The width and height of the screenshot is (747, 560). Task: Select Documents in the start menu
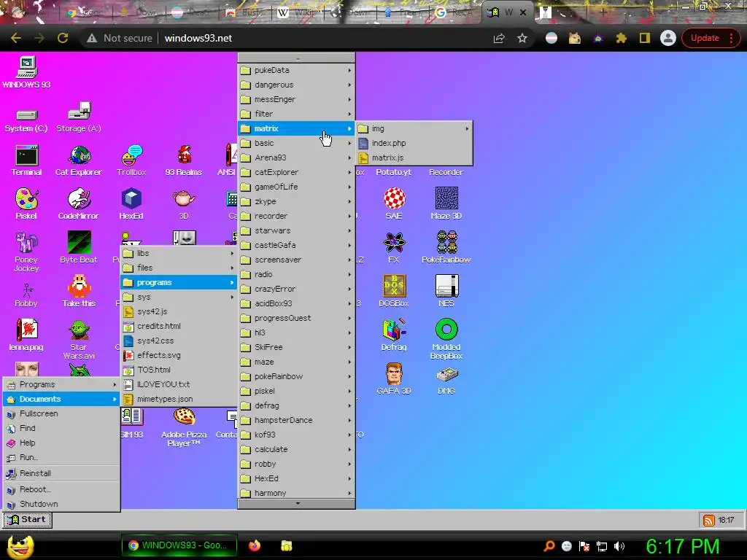pyautogui.click(x=61, y=399)
